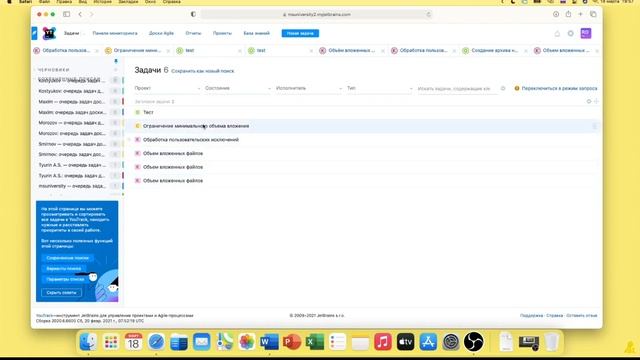
Task: Click the issue search text field
Action: 457,89
